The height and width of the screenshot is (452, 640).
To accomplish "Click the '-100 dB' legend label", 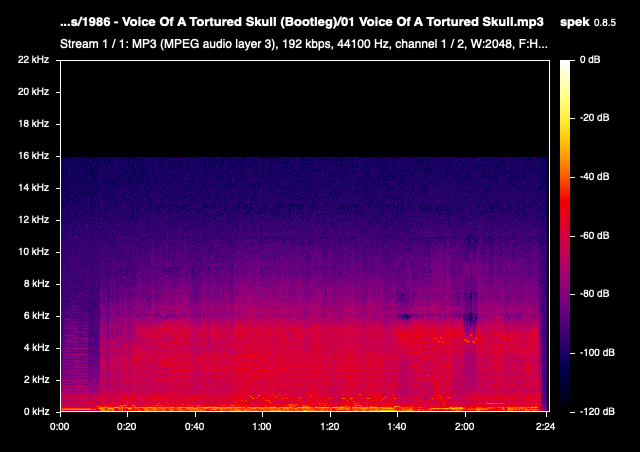I will point(597,353).
